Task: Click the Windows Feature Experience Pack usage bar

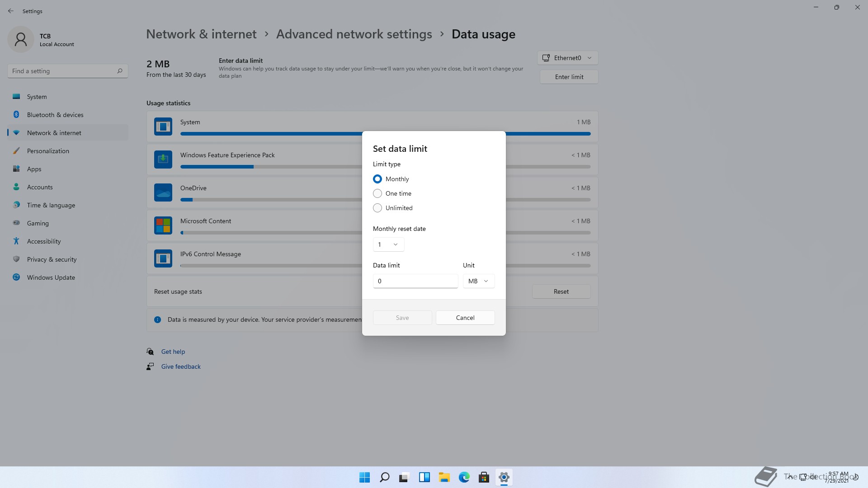Action: point(385,167)
